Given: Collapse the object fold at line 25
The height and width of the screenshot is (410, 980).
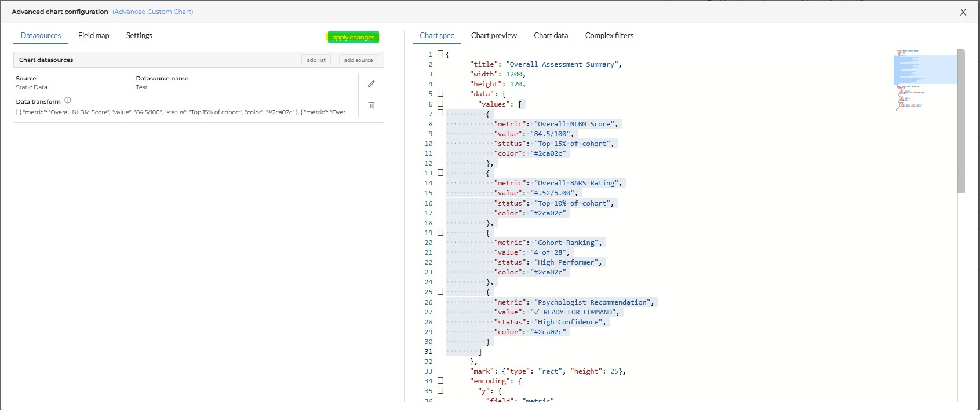Looking at the screenshot, I should [x=440, y=291].
